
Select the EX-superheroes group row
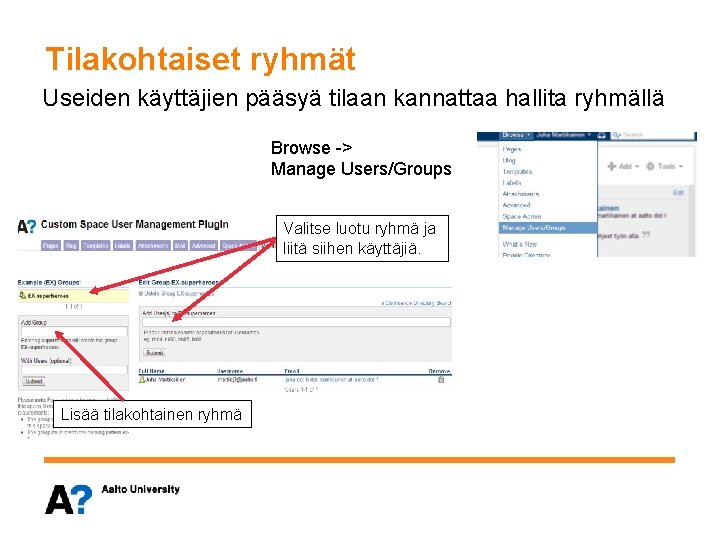click(x=73, y=295)
